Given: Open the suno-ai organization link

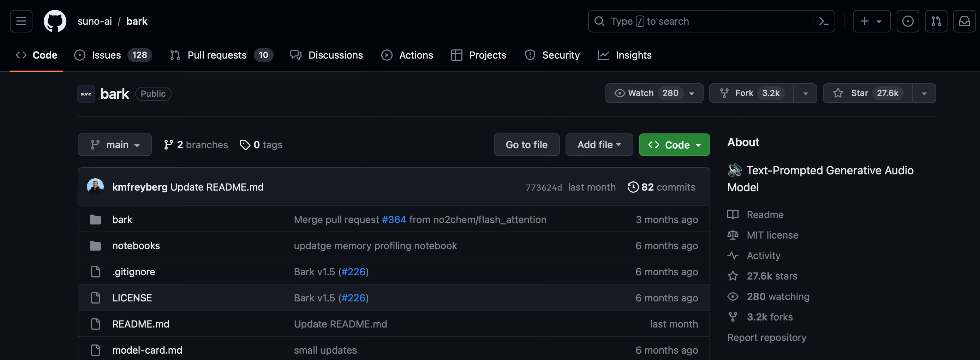Looking at the screenshot, I should coord(95,21).
